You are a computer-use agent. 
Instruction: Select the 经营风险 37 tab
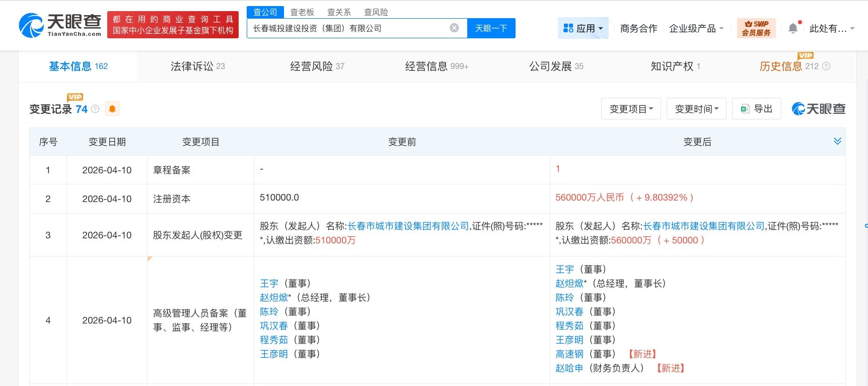[x=317, y=66]
